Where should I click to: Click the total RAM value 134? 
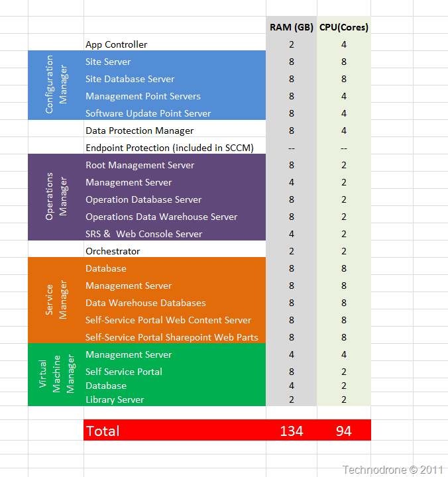[292, 430]
